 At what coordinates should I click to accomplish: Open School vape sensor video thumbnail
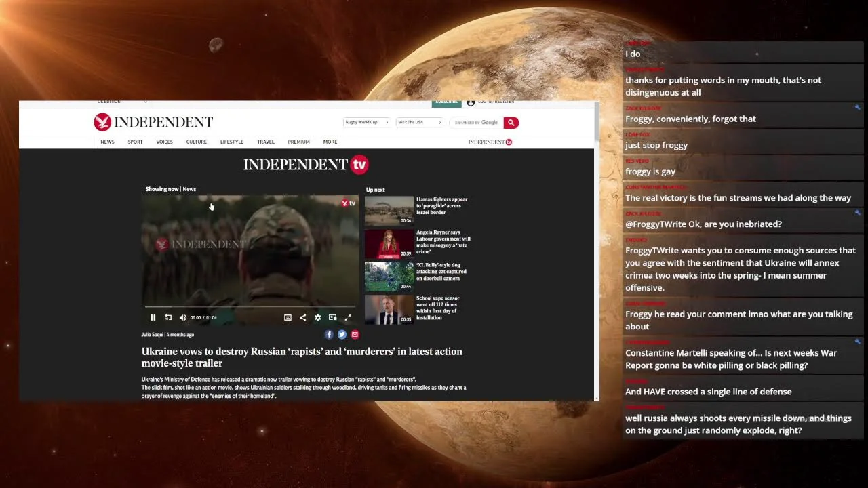(x=389, y=310)
